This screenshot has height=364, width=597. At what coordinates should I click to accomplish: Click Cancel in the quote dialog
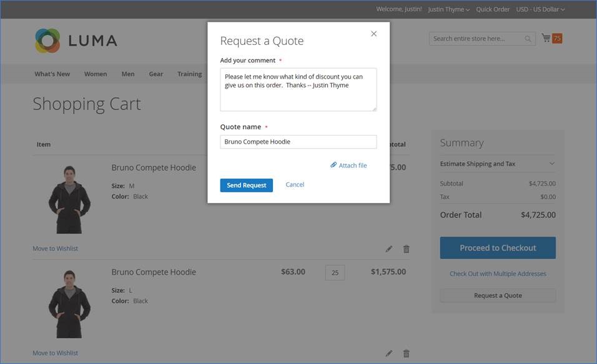(x=295, y=184)
